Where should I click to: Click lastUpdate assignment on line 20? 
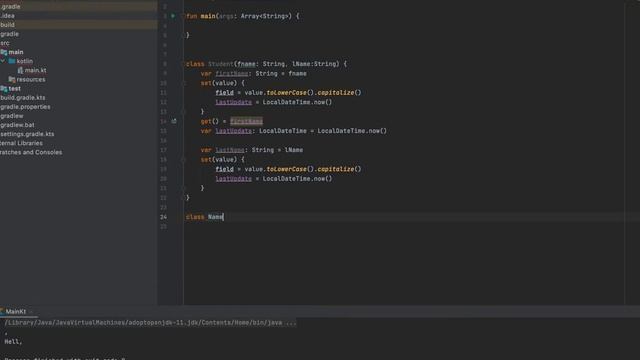click(x=233, y=179)
